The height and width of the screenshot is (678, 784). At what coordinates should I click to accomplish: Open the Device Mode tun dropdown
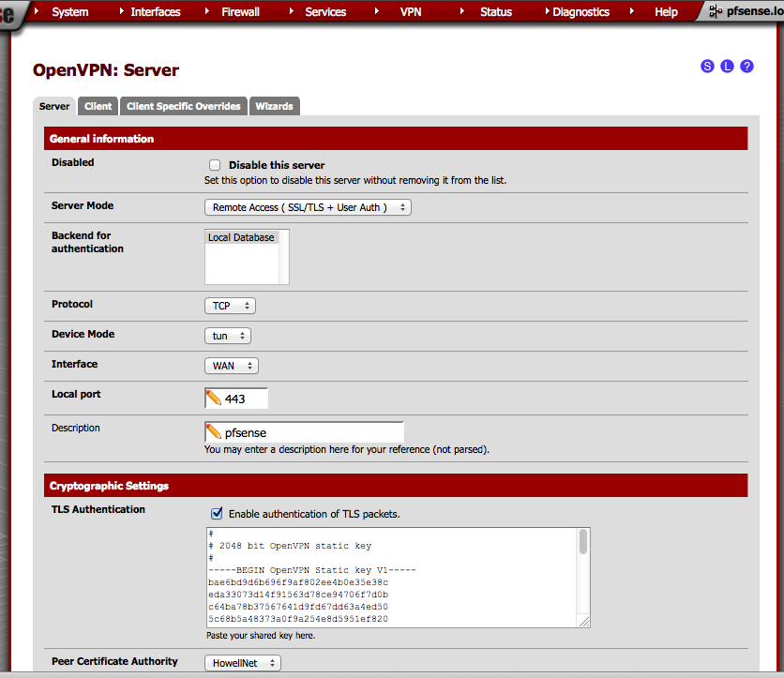[x=228, y=336]
